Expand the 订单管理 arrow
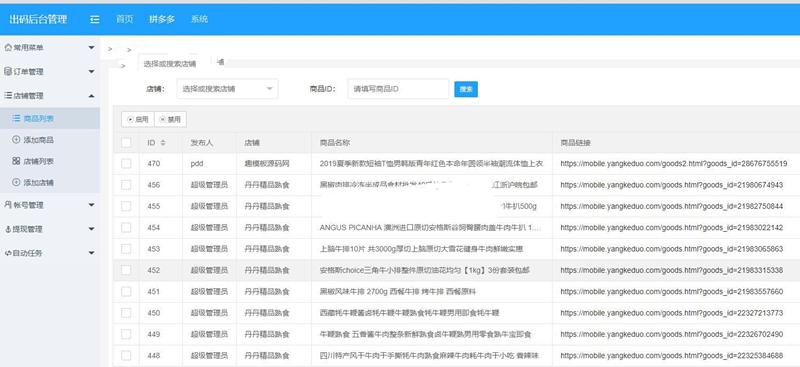 point(91,71)
